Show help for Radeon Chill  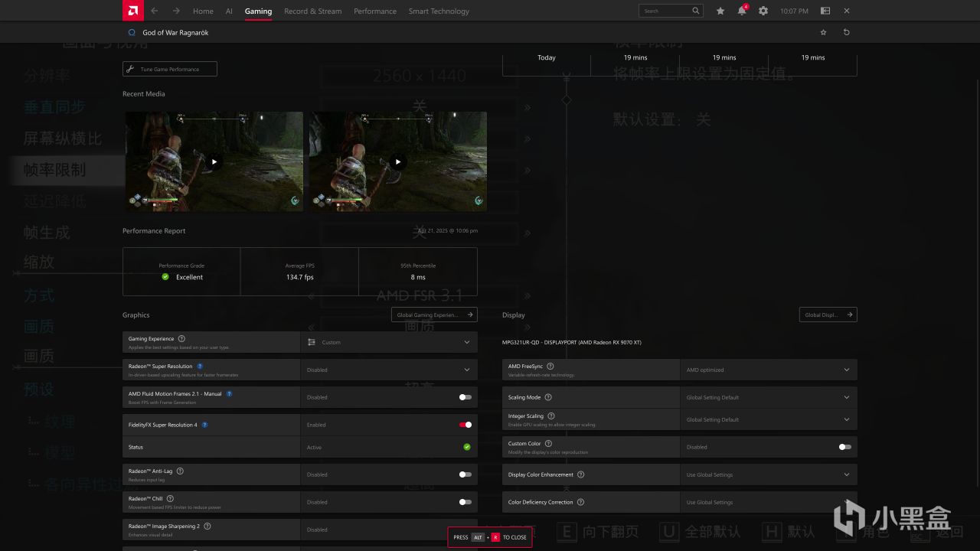[171, 498]
